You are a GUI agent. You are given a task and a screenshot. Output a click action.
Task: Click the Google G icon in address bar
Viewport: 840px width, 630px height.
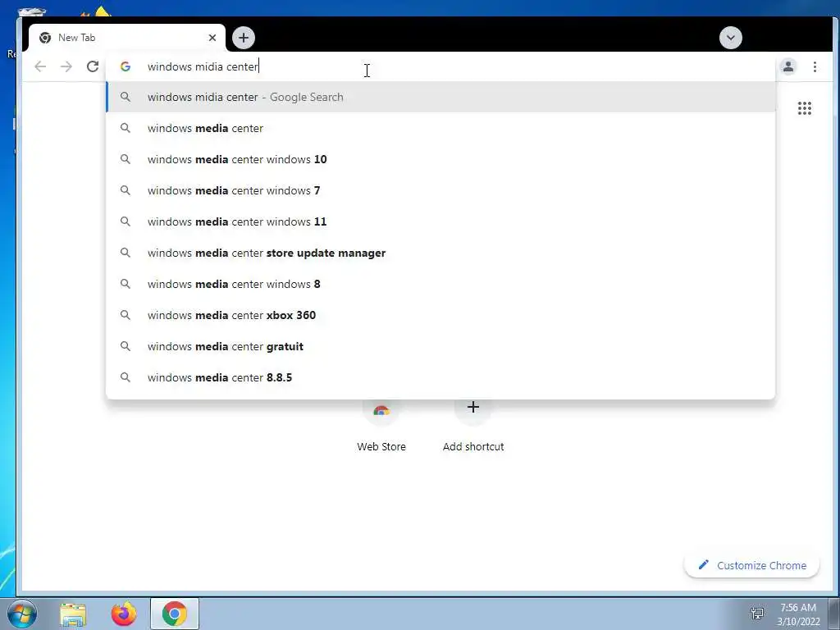click(x=126, y=66)
